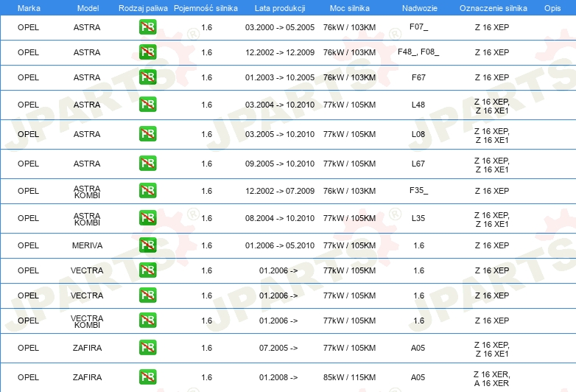This screenshot has height=392, width=576.
Task: Click the Oznaczenie silnika column header
Action: (x=494, y=8)
